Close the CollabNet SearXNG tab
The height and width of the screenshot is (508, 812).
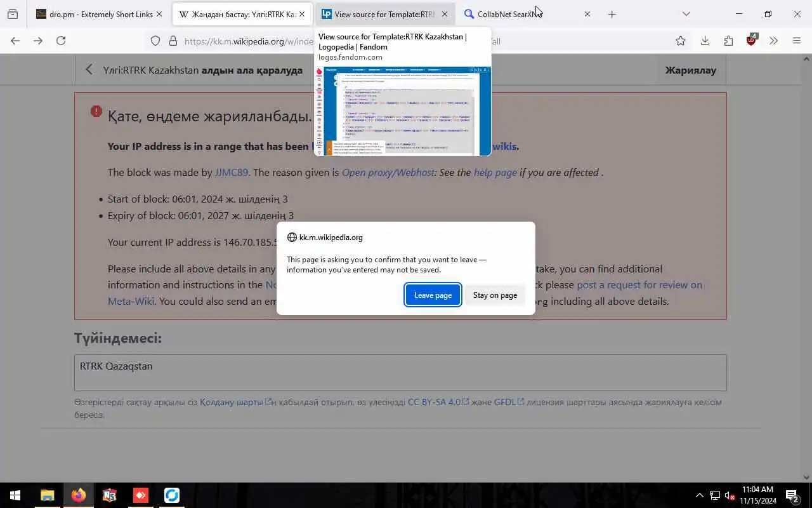587,14
